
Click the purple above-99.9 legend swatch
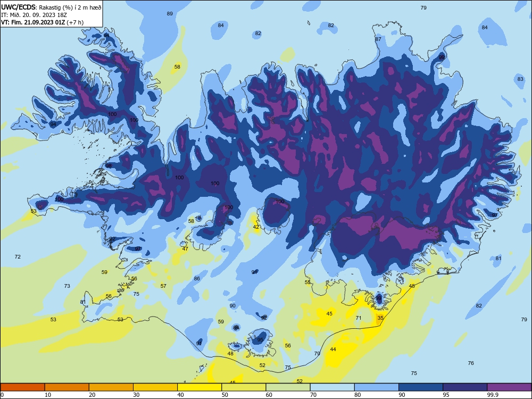click(509, 387)
